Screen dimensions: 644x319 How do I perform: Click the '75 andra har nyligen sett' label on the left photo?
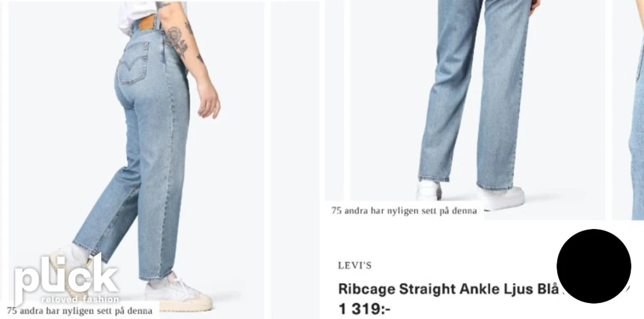click(x=79, y=311)
